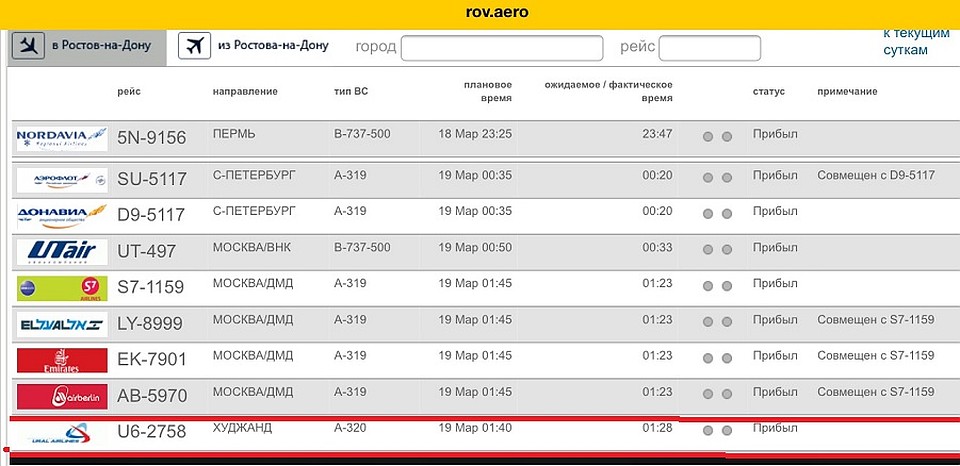This screenshot has width=960, height=466.
Task: Click the тип ВС column header
Action: (351, 92)
